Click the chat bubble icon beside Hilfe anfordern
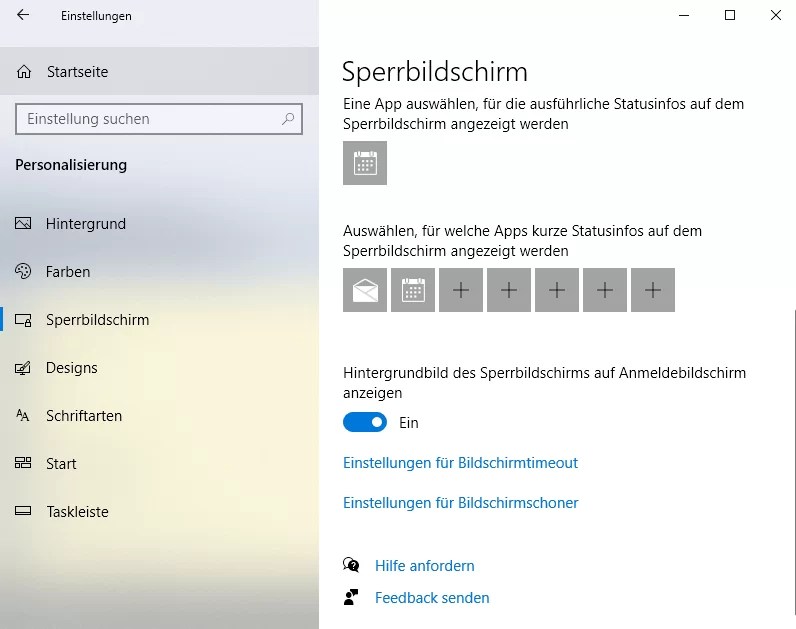 pos(351,565)
